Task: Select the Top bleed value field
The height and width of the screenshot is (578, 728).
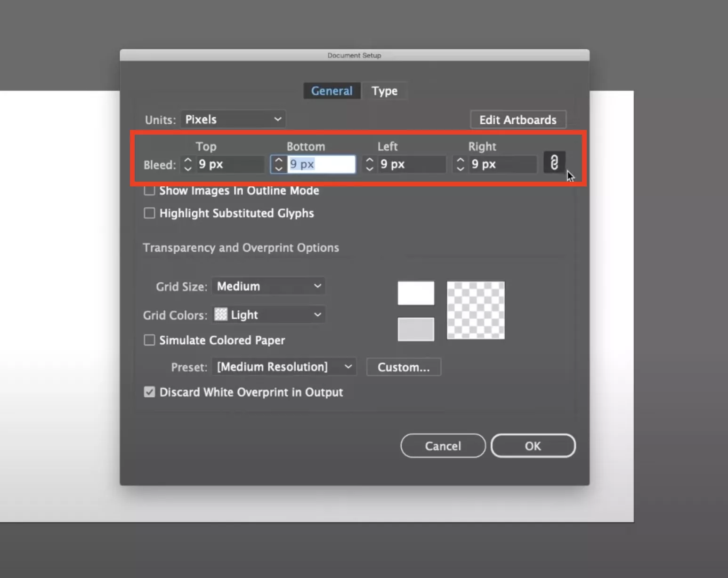Action: pyautogui.click(x=230, y=164)
